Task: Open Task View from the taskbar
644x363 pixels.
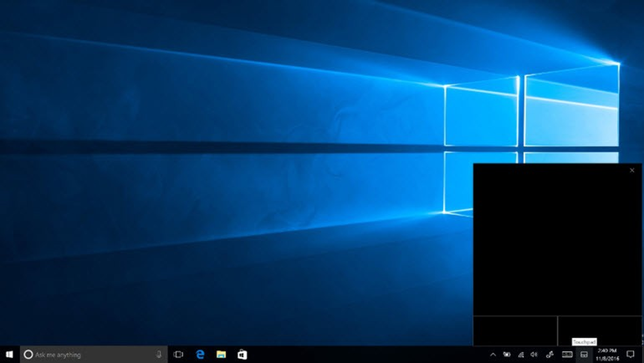Action: 179,354
